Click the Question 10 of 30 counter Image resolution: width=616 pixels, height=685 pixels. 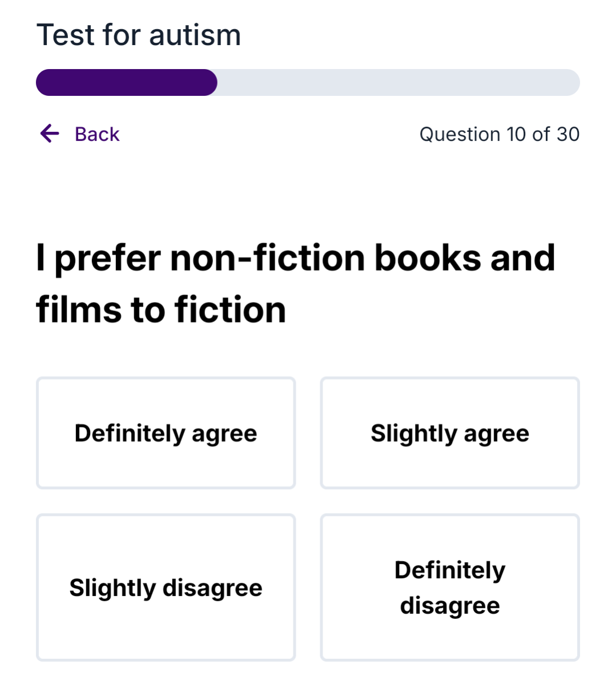[x=499, y=134]
